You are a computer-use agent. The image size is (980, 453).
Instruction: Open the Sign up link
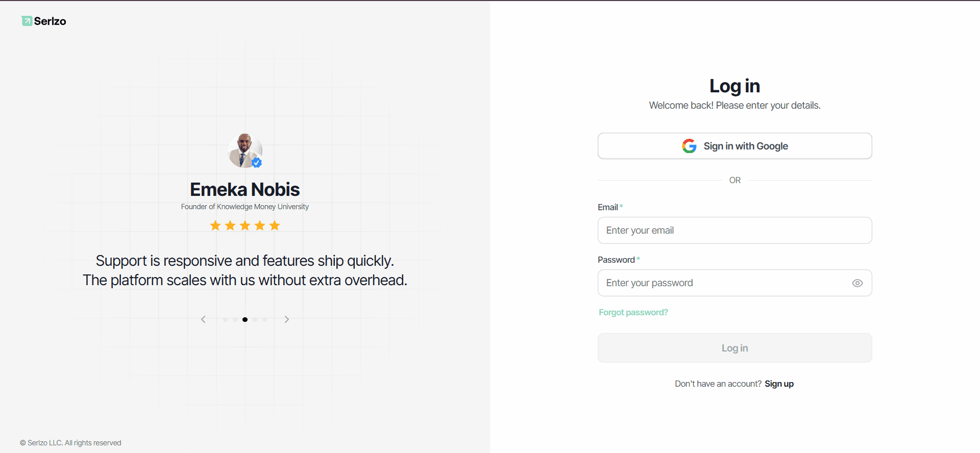click(x=779, y=384)
